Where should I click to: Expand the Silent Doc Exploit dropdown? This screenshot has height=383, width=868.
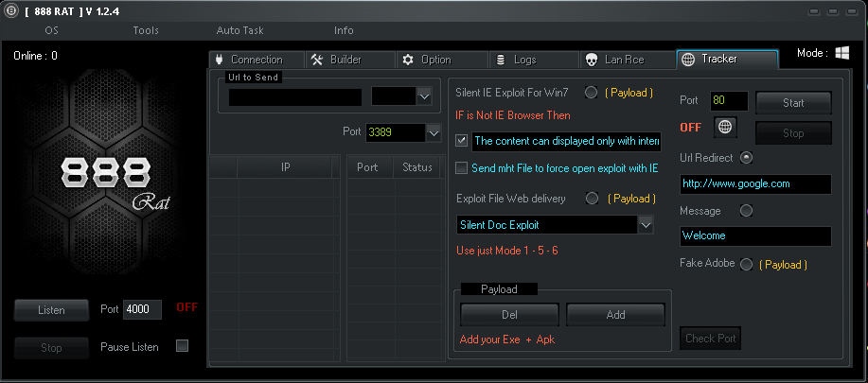coord(646,225)
